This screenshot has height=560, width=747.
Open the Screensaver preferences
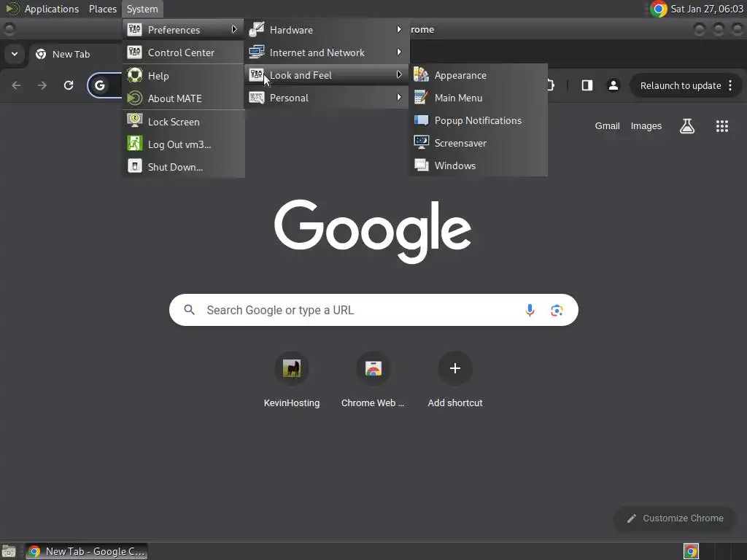pos(479,143)
